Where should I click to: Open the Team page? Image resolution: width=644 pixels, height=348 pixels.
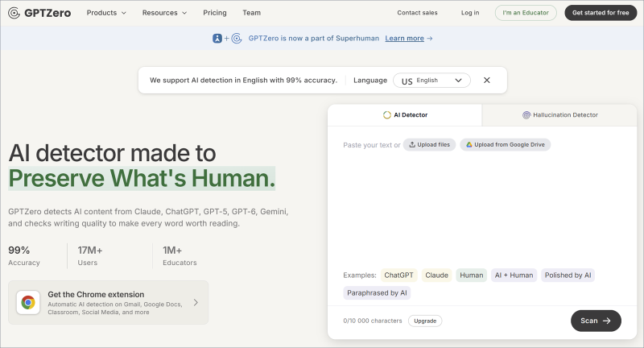tap(251, 13)
